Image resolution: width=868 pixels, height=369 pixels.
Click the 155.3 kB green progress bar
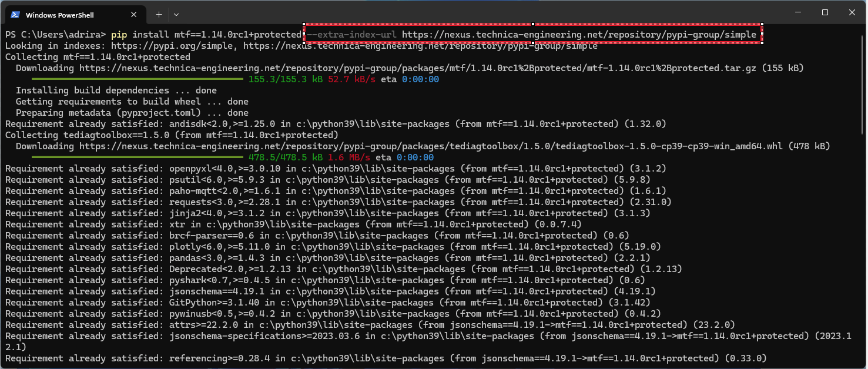click(x=137, y=79)
